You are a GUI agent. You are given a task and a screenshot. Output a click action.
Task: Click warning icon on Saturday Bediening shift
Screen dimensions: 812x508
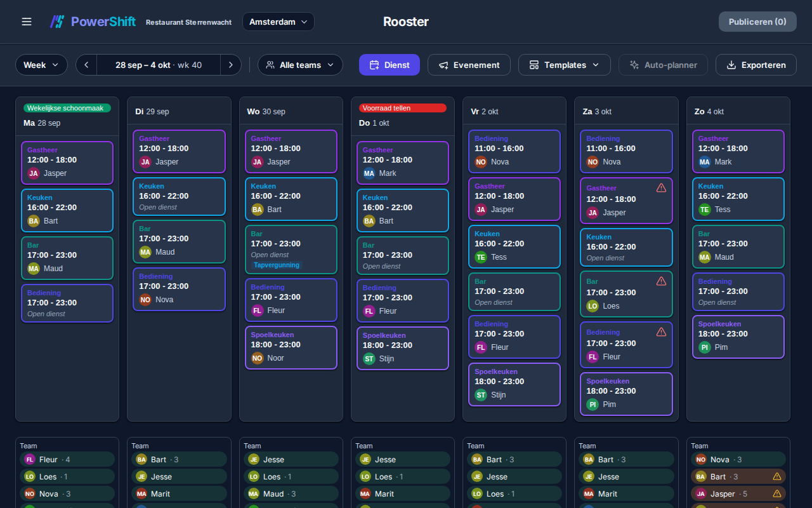click(x=661, y=332)
